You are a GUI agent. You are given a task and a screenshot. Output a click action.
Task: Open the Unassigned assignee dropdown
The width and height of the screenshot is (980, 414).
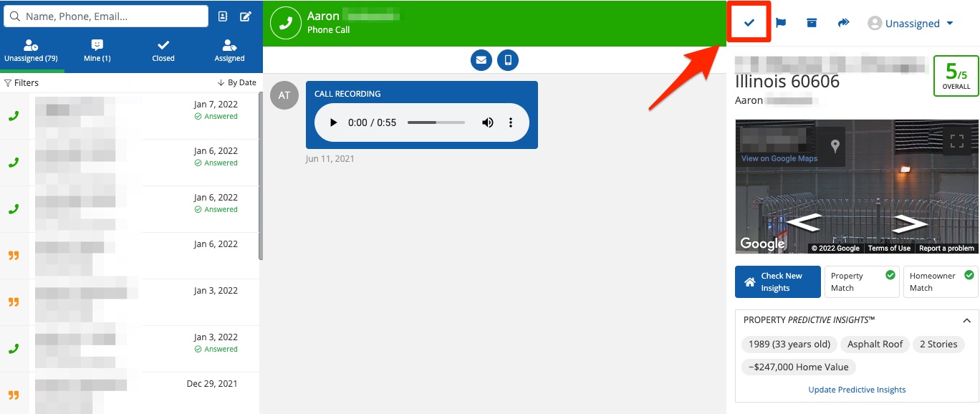coord(911,24)
